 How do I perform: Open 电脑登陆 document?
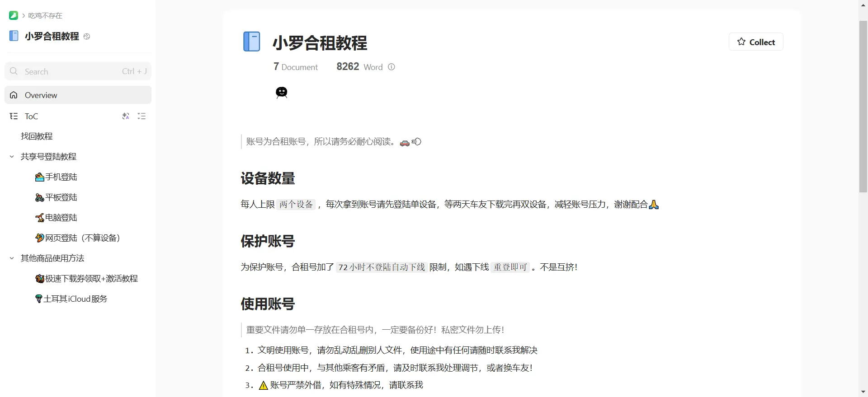[x=56, y=217]
